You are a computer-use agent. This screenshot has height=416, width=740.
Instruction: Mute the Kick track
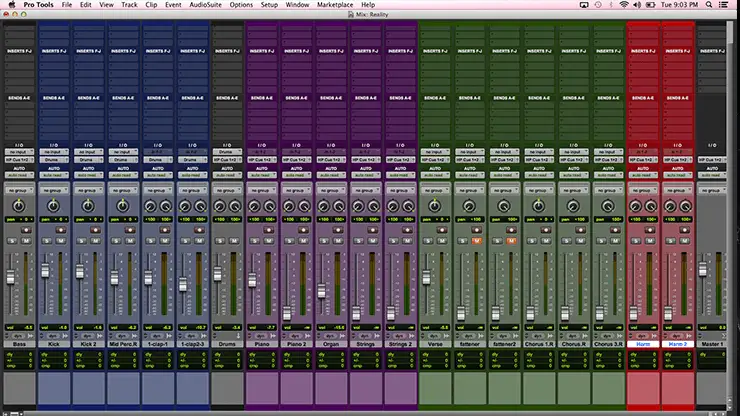coord(63,241)
